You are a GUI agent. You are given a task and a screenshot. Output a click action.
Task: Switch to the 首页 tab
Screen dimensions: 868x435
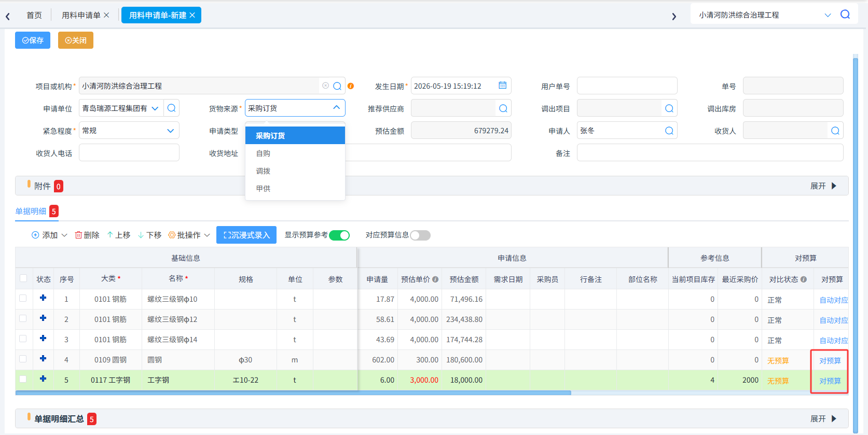click(x=34, y=16)
